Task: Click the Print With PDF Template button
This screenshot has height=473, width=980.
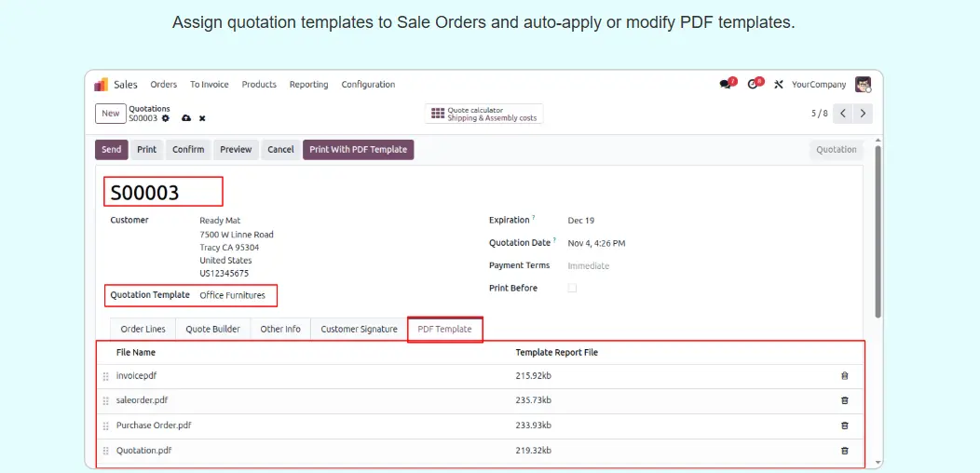Action: tap(358, 150)
